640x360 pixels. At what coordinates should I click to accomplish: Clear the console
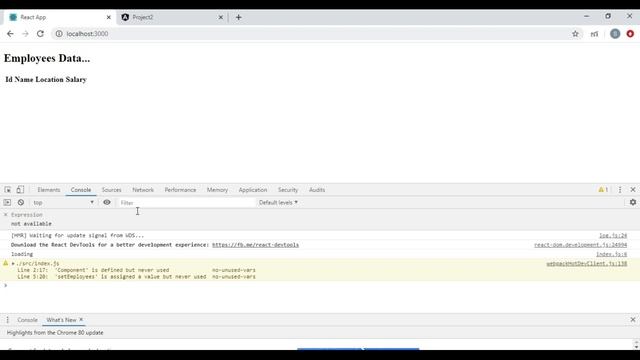[21, 202]
